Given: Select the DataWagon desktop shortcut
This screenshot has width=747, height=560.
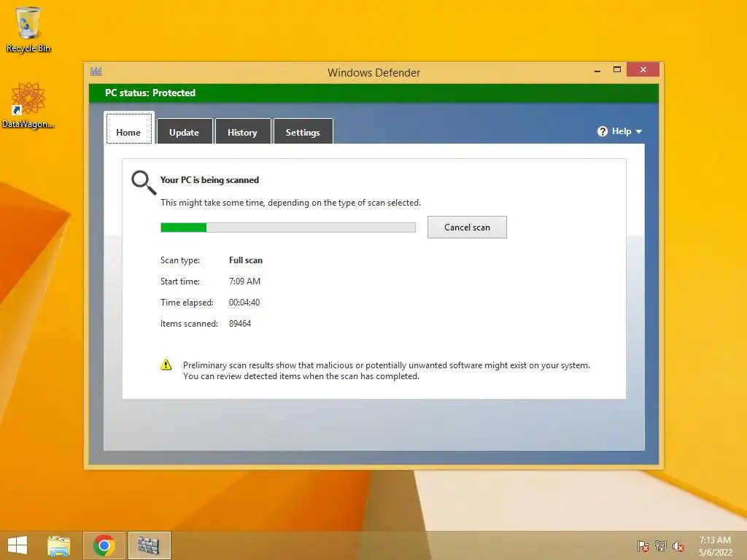Looking at the screenshot, I should tap(28, 105).
